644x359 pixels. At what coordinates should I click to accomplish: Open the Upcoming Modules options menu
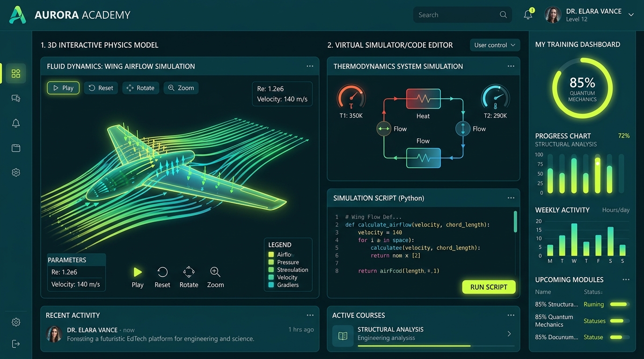pyautogui.click(x=626, y=280)
